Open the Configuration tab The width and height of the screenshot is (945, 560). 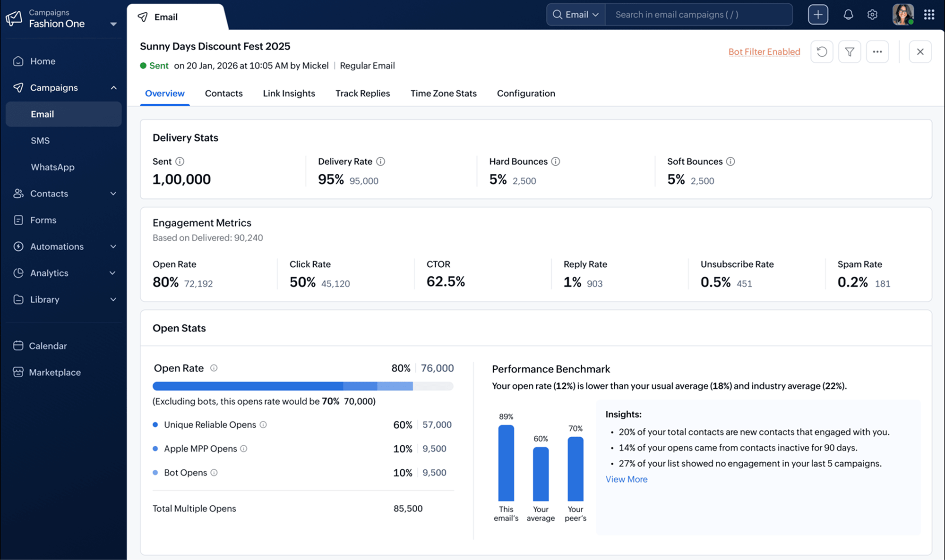[526, 93]
